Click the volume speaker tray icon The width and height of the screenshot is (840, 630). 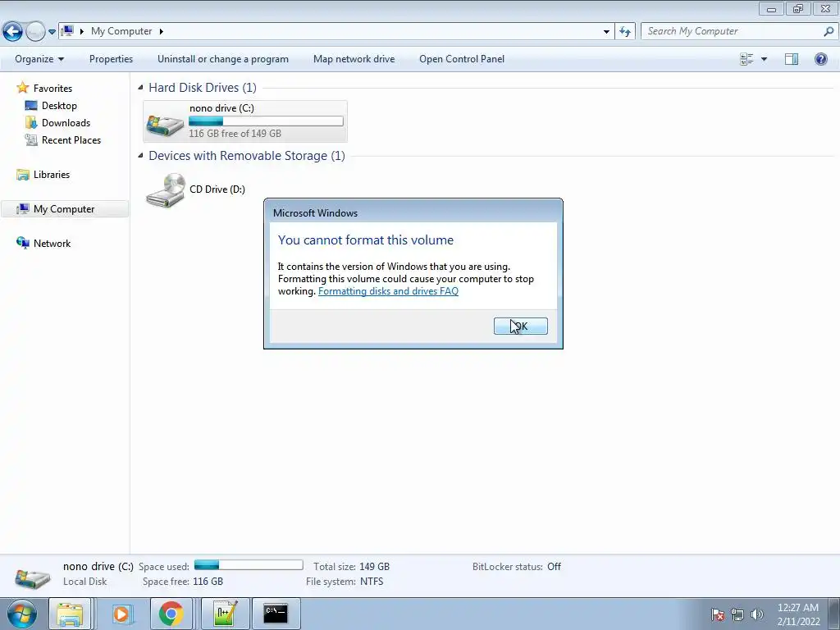[x=756, y=614]
